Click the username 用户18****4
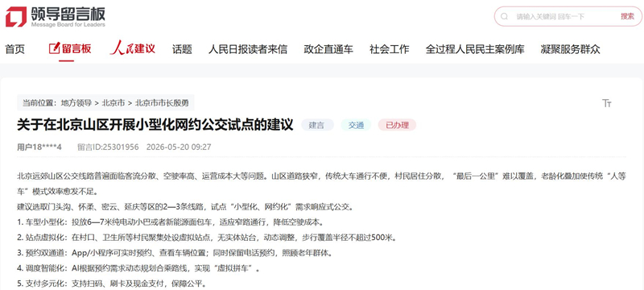 tap(39, 147)
